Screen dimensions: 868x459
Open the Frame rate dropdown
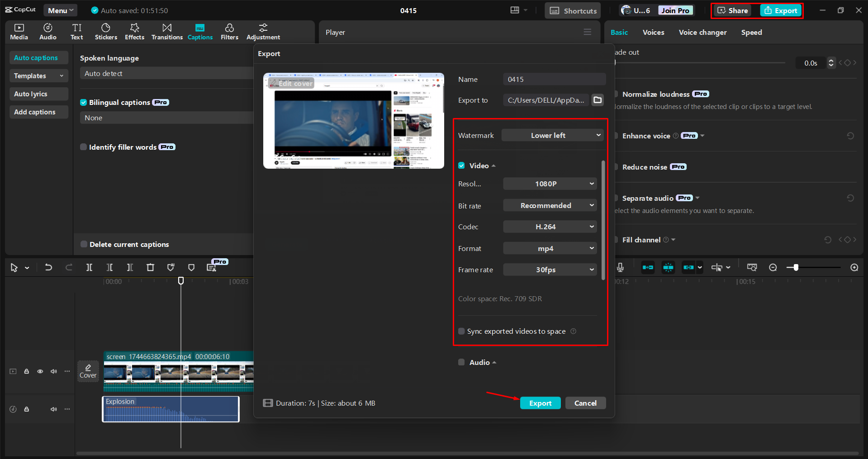[x=550, y=270]
